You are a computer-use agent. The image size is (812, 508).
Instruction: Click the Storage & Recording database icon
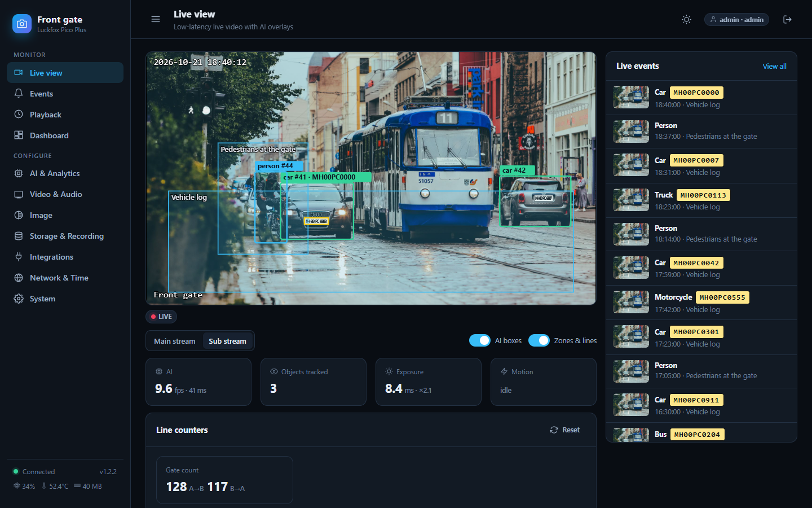point(19,236)
